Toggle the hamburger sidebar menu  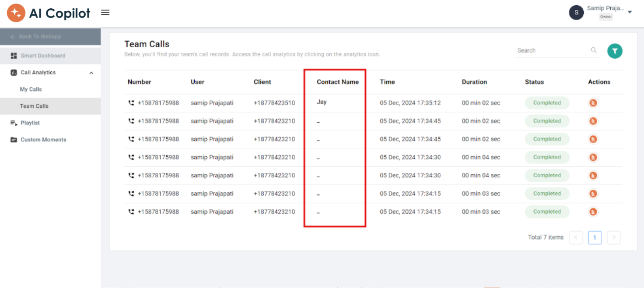pyautogui.click(x=105, y=12)
